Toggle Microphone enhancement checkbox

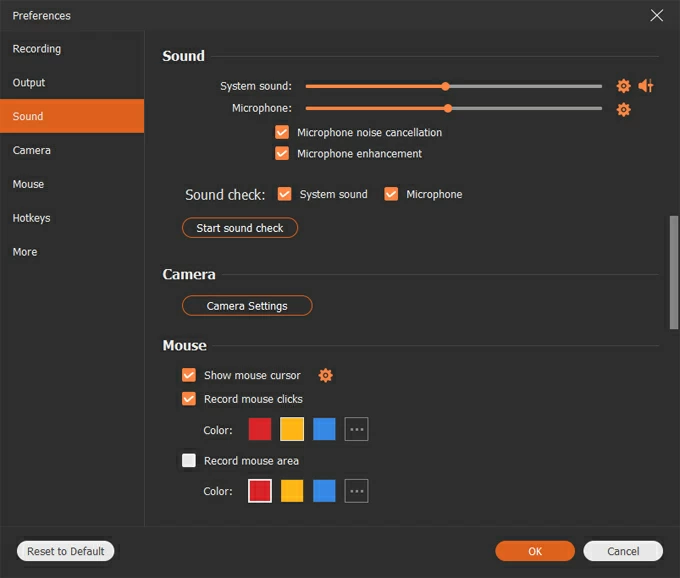click(282, 154)
